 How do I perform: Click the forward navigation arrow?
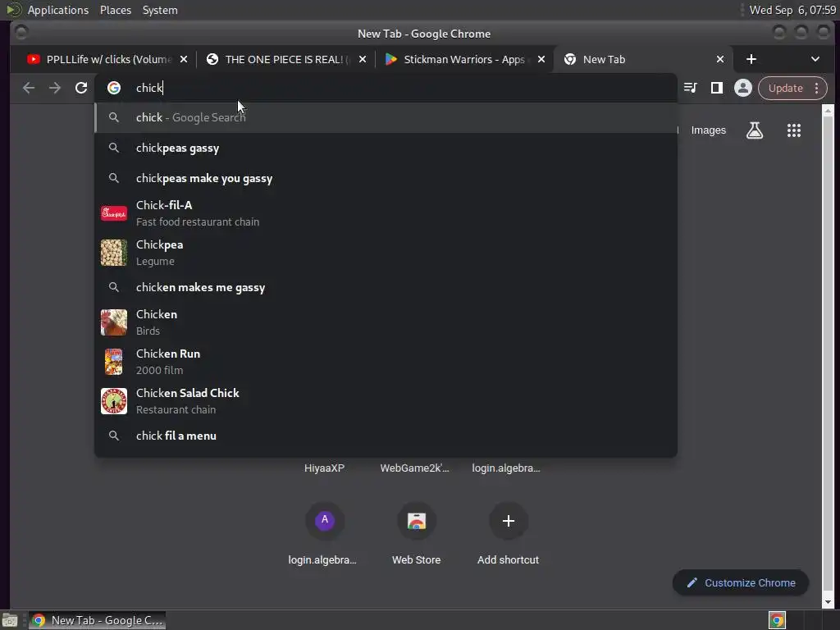click(55, 88)
